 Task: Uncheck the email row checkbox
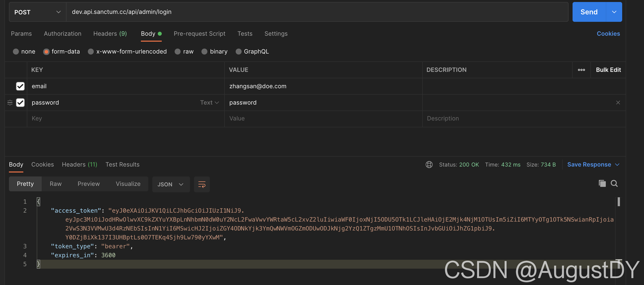[x=20, y=86]
